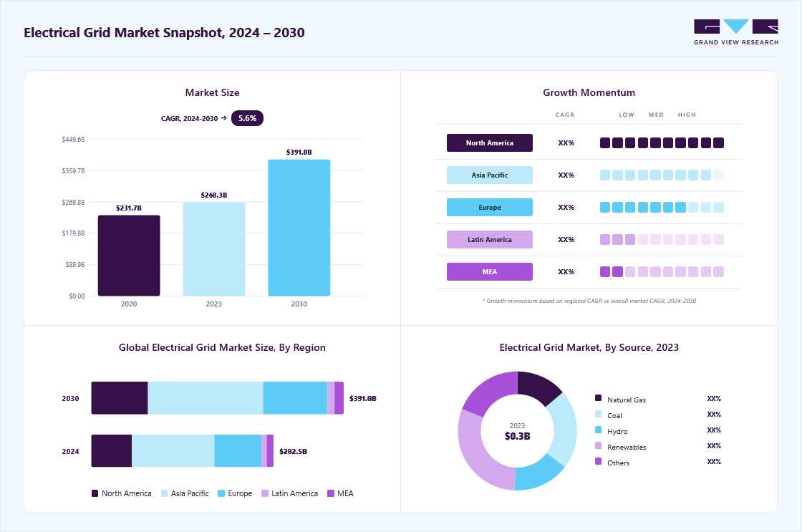Click the $0.3B donut center value
The height and width of the screenshot is (532, 802).
[517, 436]
